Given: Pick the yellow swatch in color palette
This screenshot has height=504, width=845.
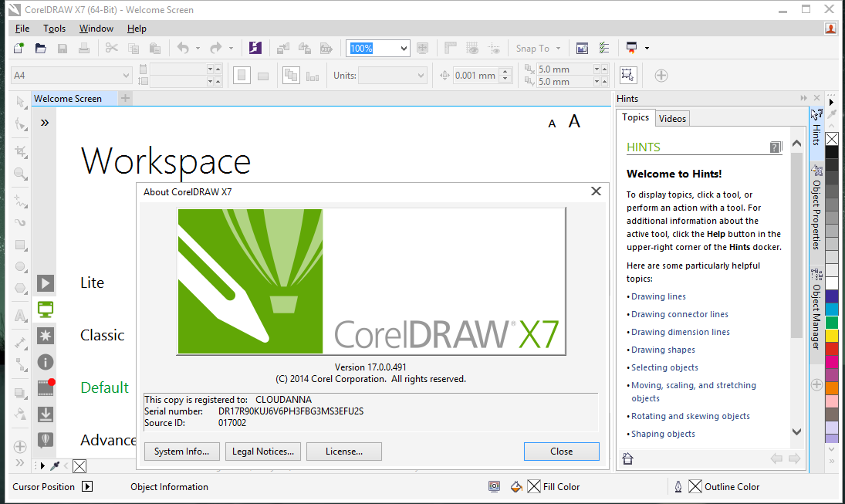Looking at the screenshot, I should [x=832, y=335].
